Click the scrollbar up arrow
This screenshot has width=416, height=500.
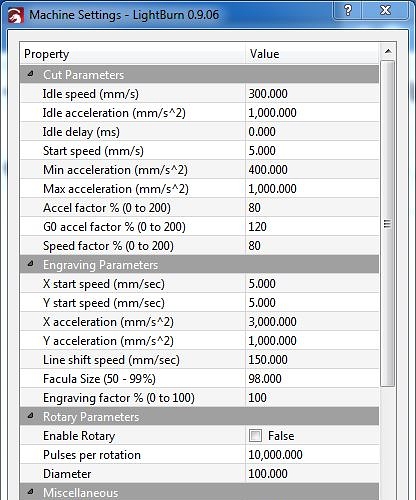pyautogui.click(x=388, y=52)
